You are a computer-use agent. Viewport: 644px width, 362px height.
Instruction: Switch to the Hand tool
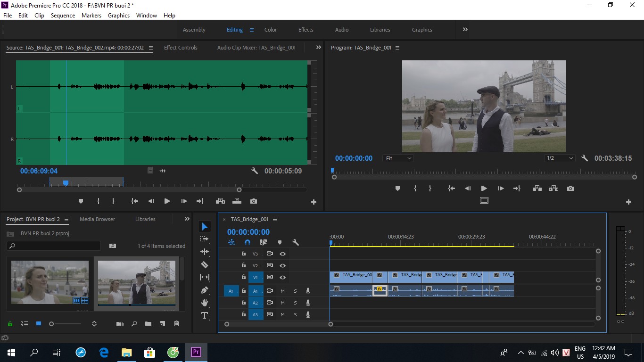(x=205, y=303)
